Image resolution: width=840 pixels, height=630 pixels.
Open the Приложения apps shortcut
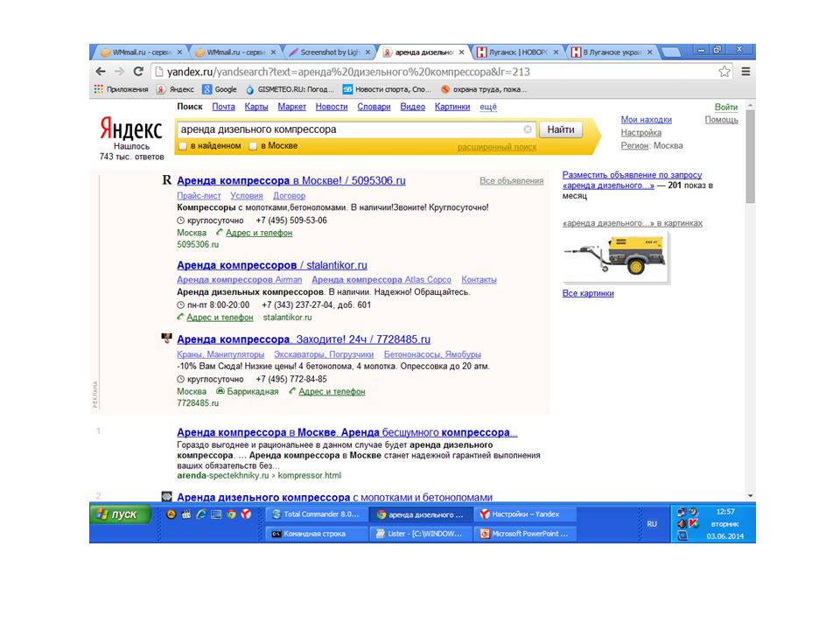[x=121, y=89]
